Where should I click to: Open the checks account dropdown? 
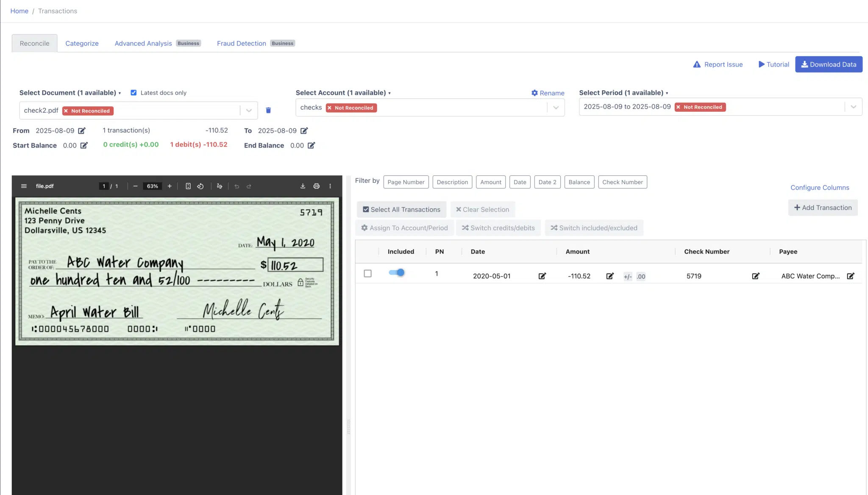point(556,108)
